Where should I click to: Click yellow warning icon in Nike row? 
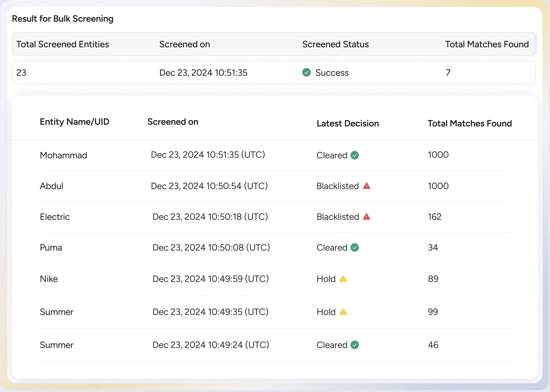[343, 279]
